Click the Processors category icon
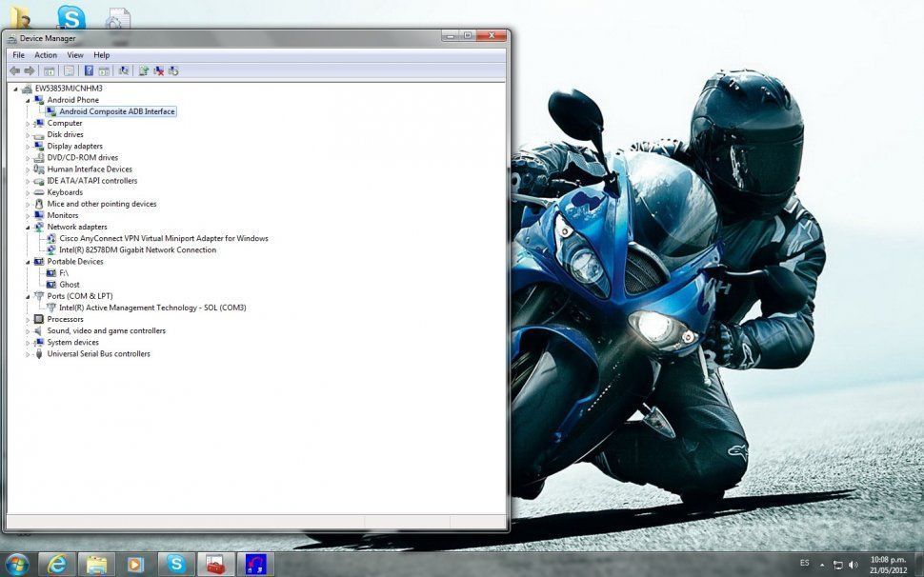This screenshot has height=577, width=924. [x=39, y=319]
